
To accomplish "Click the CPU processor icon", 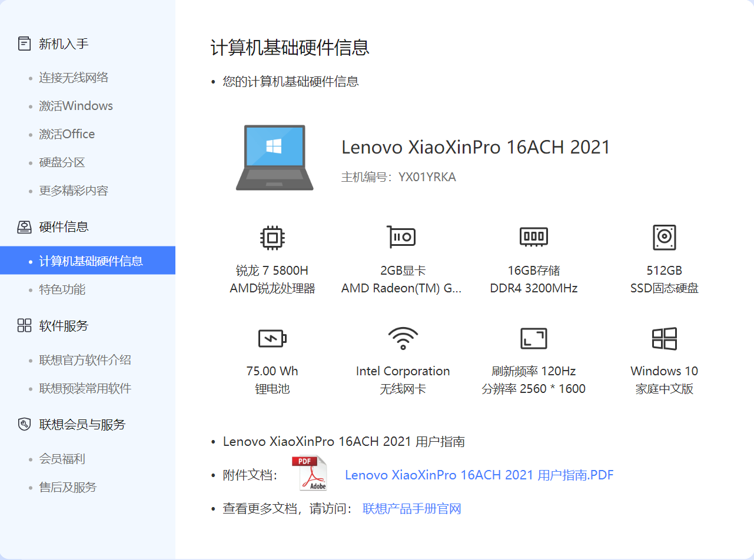I will click(x=272, y=238).
